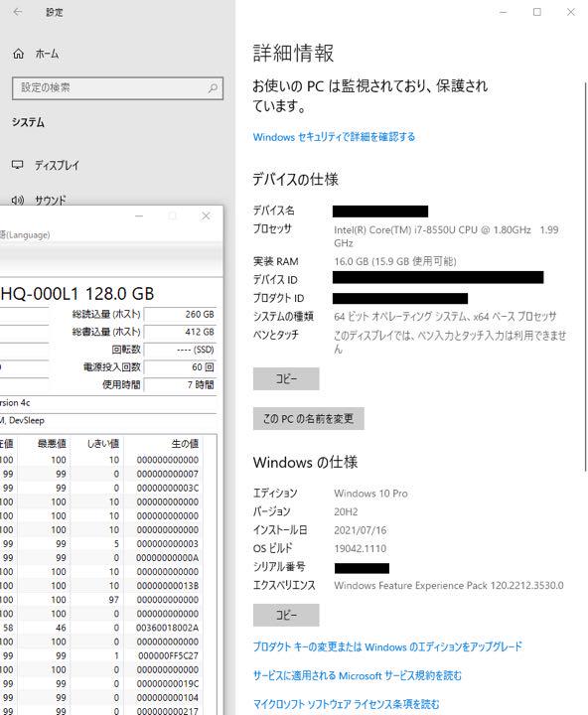The width and height of the screenshot is (588, 715).
Task: Open the Microsoft サービス規約 link
Action: 358,675
